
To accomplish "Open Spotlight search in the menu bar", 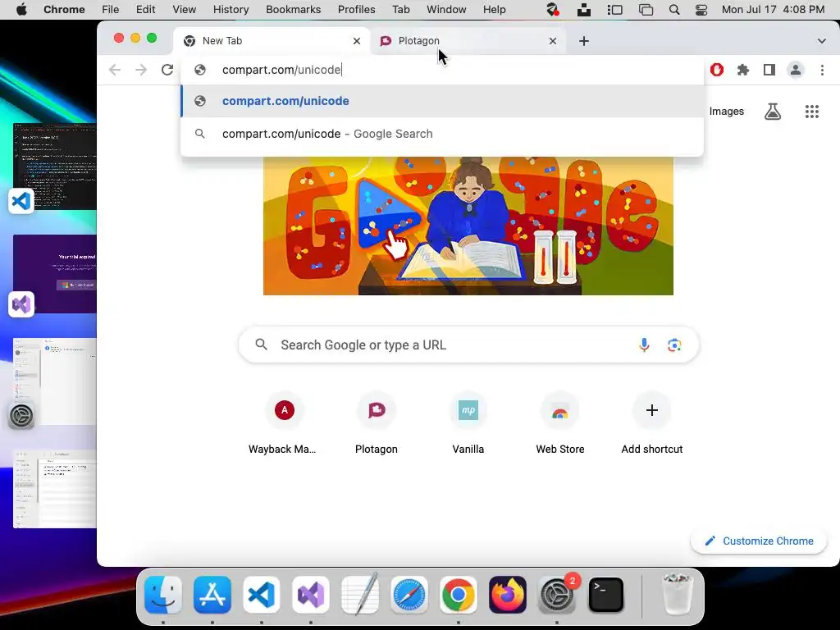I will click(674, 10).
